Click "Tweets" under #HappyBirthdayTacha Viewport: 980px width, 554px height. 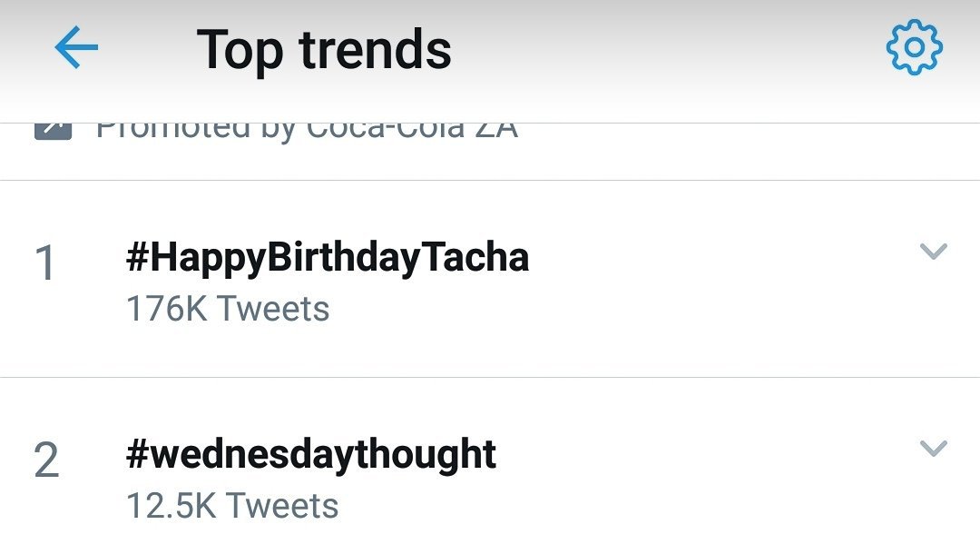273,309
